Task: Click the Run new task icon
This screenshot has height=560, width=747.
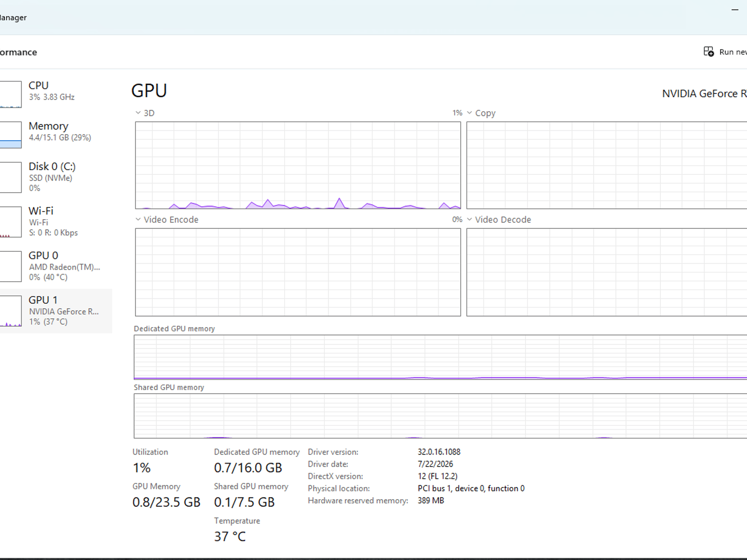Action: point(709,52)
